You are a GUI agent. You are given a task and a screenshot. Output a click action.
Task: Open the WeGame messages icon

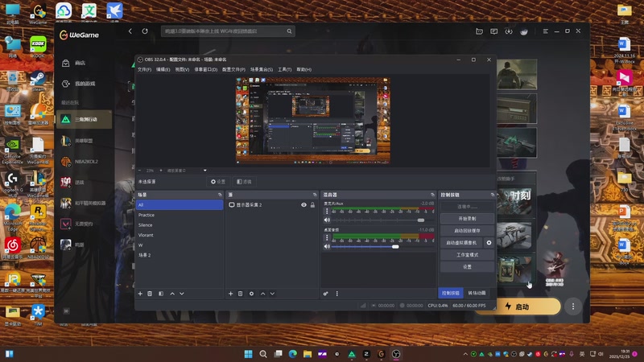494,31
